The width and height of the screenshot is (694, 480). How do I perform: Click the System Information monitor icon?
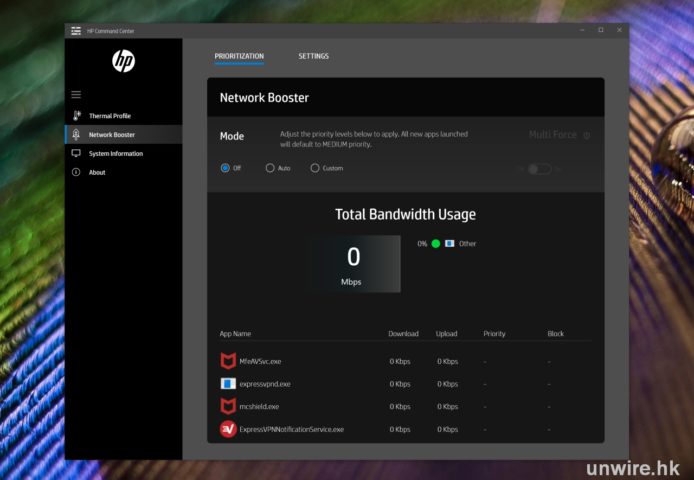coord(76,153)
